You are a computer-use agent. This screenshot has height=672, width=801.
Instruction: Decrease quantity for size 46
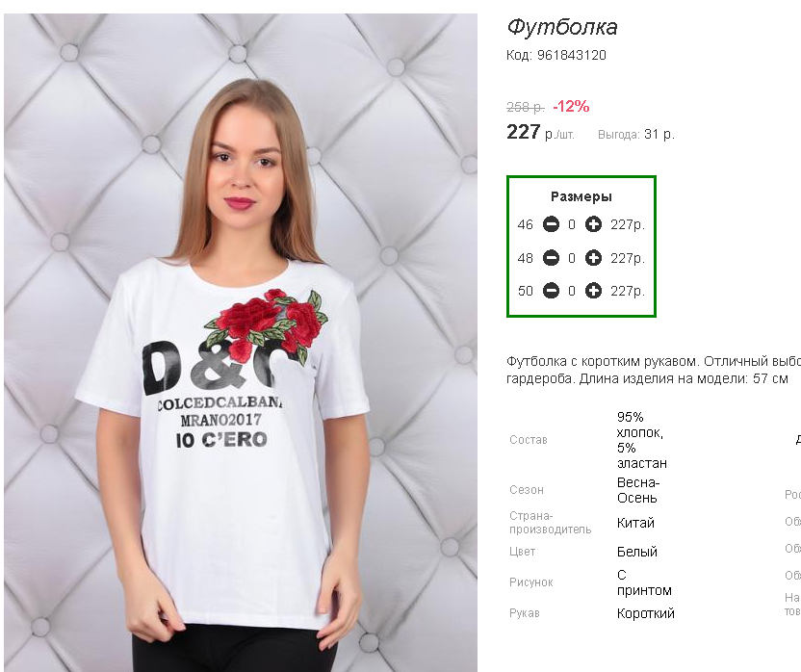point(551,223)
